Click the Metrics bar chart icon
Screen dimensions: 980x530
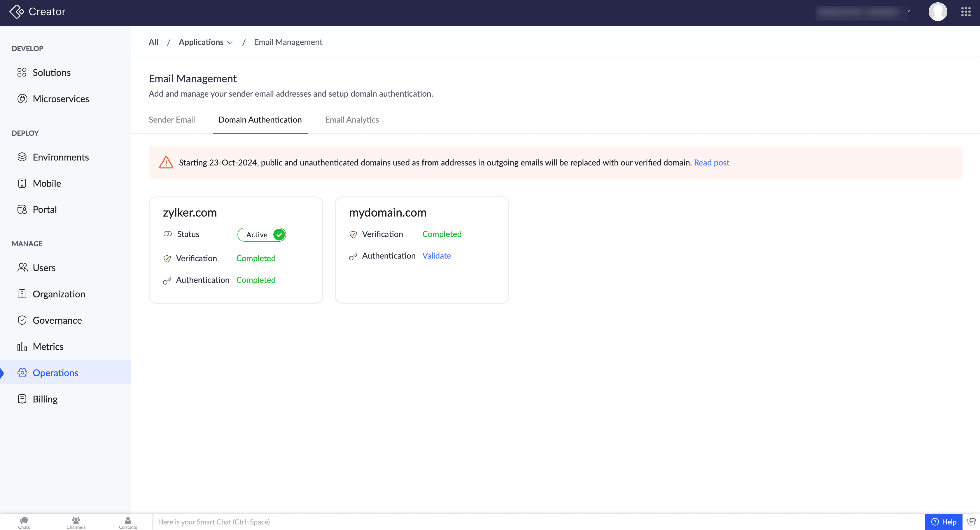(22, 346)
